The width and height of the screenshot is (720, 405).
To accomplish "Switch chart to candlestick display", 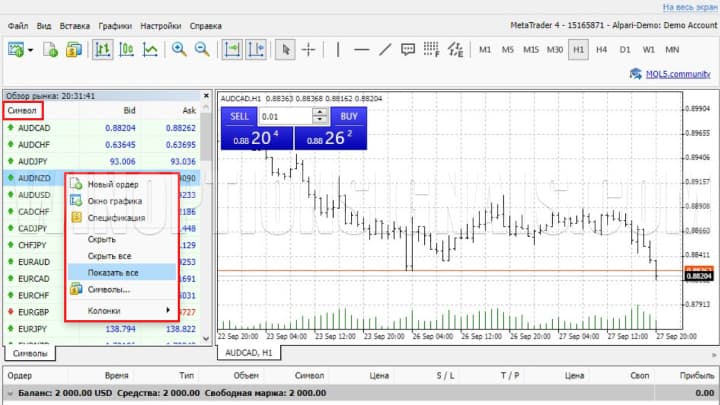I will (x=126, y=49).
